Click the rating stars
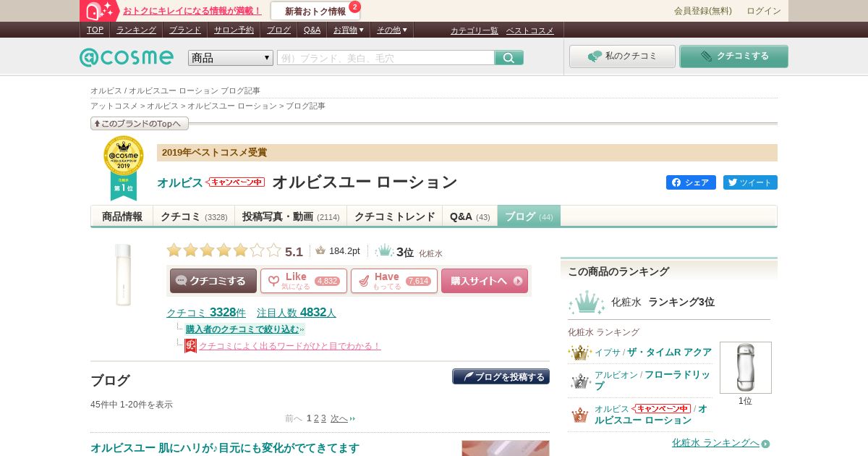This screenshot has width=868, height=456. 224,250
